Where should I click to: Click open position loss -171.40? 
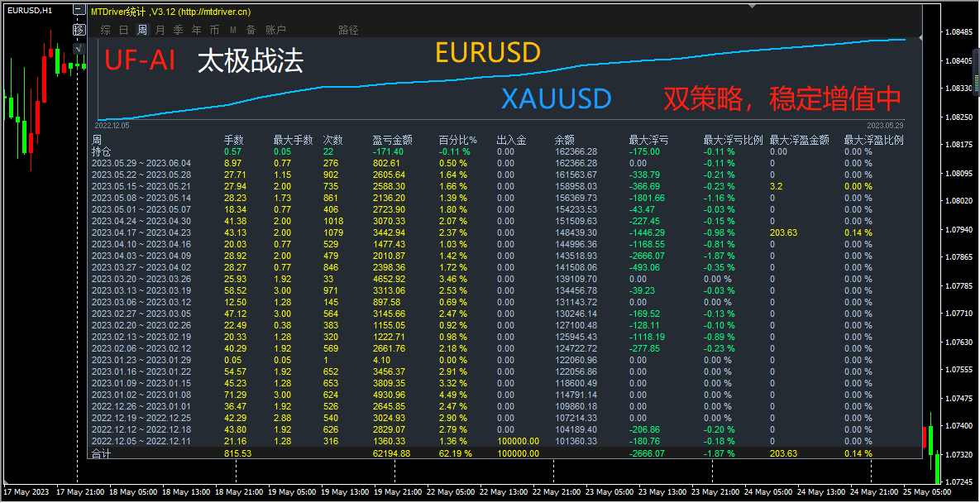(x=388, y=151)
